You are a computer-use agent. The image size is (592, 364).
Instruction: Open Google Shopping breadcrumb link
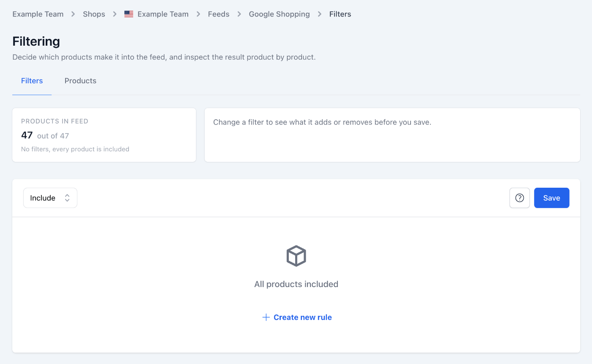[280, 14]
